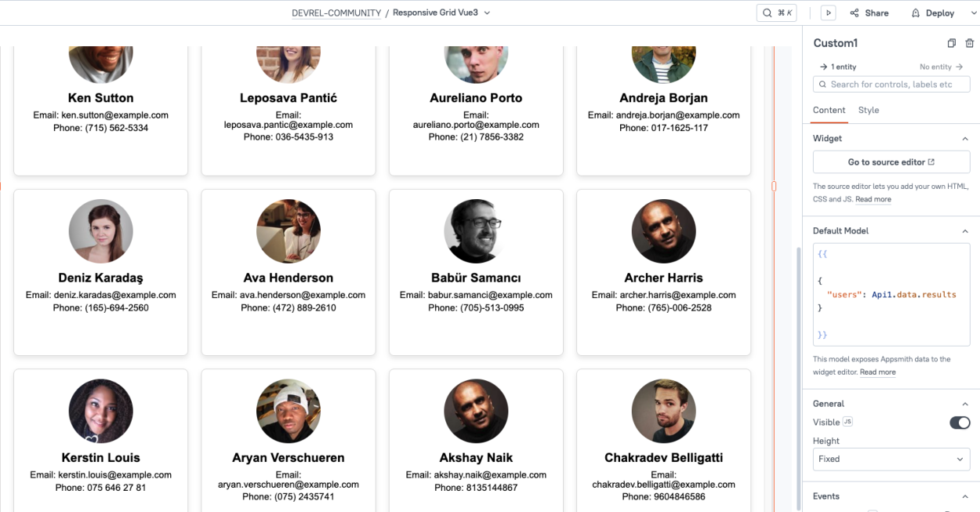Open the Height dropdown set to Fixed
Image resolution: width=980 pixels, height=512 pixels.
pyautogui.click(x=891, y=459)
